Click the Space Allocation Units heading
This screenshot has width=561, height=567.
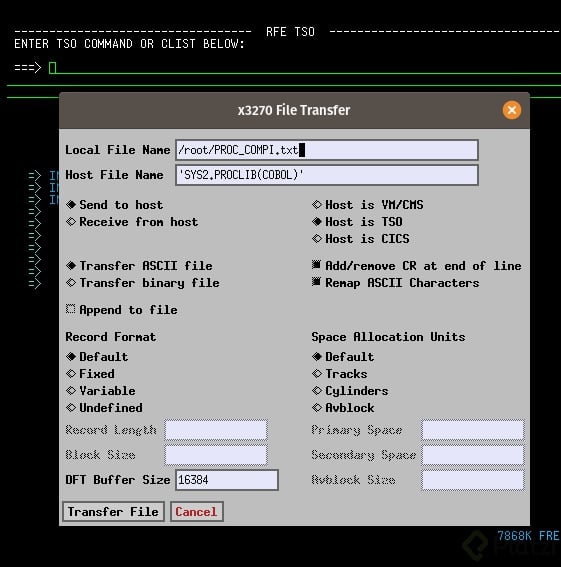coord(388,337)
